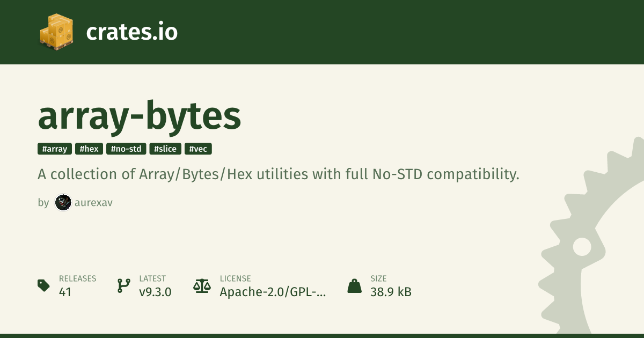Click the #vec keyword tag
Image resolution: width=644 pixels, height=338 pixels.
(198, 149)
